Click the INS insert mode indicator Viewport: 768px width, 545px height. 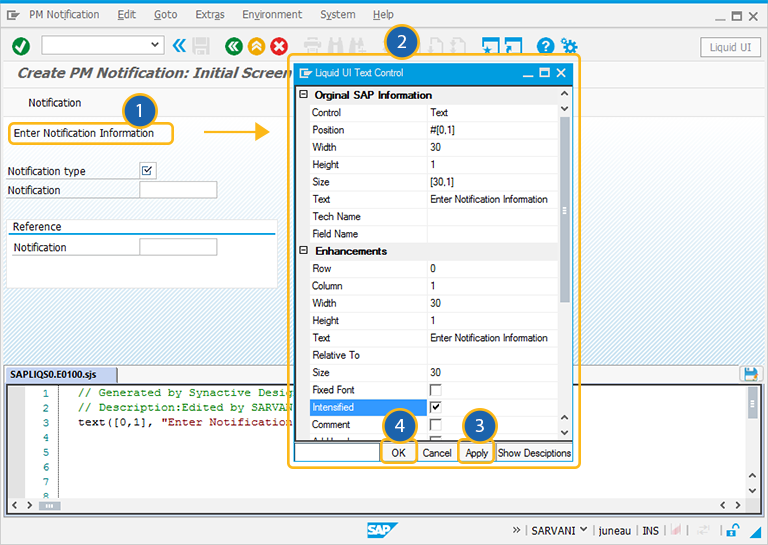(650, 530)
